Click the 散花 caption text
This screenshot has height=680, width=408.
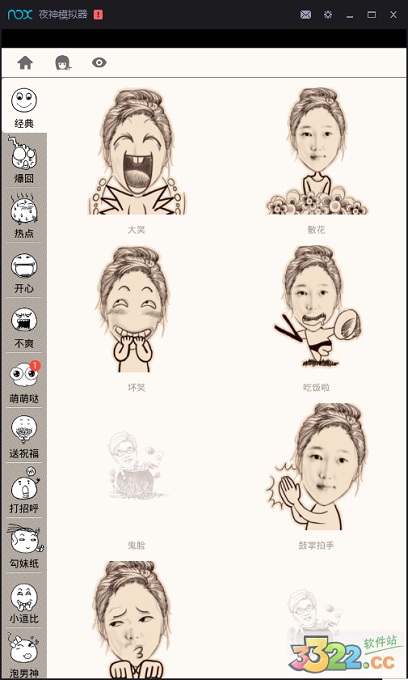pyautogui.click(x=316, y=229)
